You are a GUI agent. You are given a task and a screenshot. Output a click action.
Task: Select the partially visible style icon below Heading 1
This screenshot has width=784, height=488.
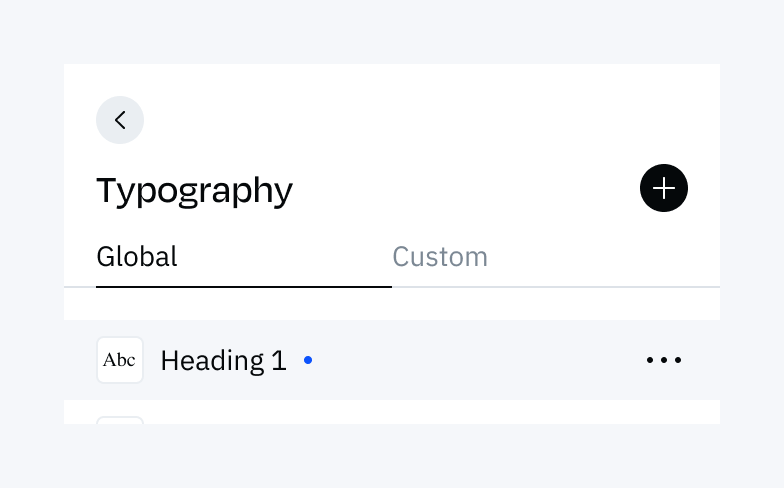(120, 420)
